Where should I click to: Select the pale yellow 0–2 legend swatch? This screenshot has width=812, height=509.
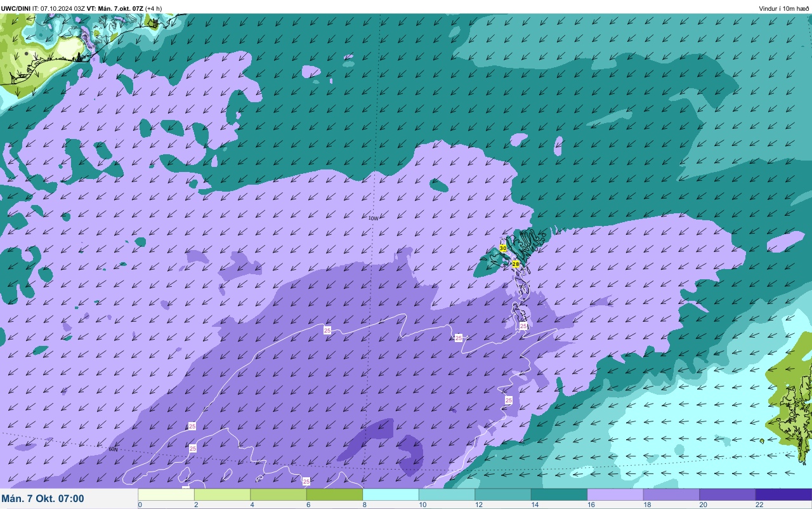[166, 494]
